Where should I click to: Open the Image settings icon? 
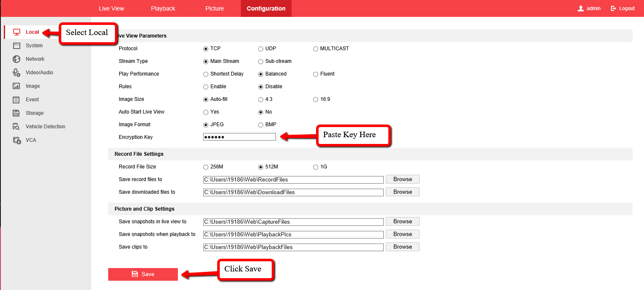tap(16, 86)
